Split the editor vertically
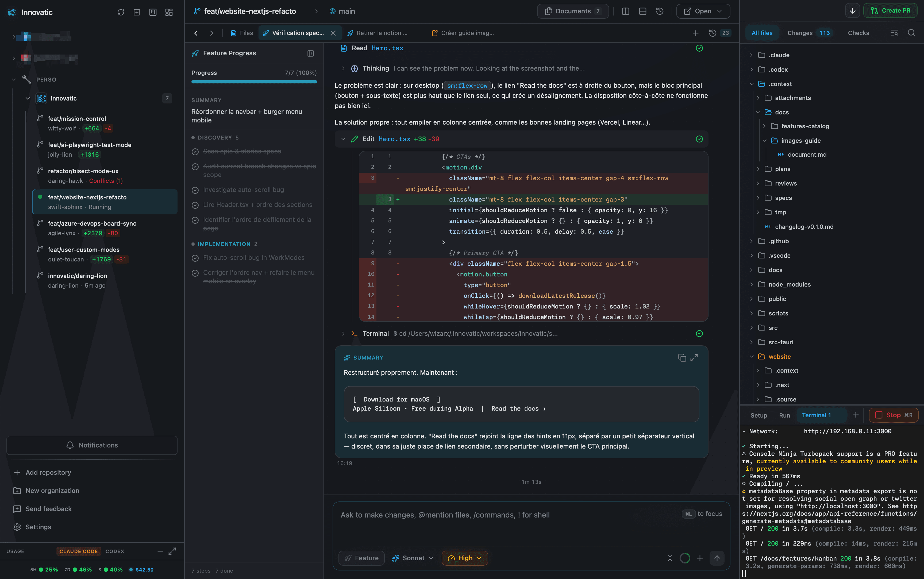Screen dimensions: 924x579 [x=625, y=11]
